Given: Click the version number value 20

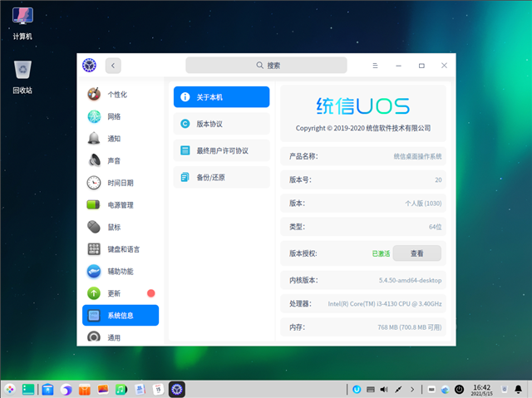Looking at the screenshot, I should click(438, 179).
